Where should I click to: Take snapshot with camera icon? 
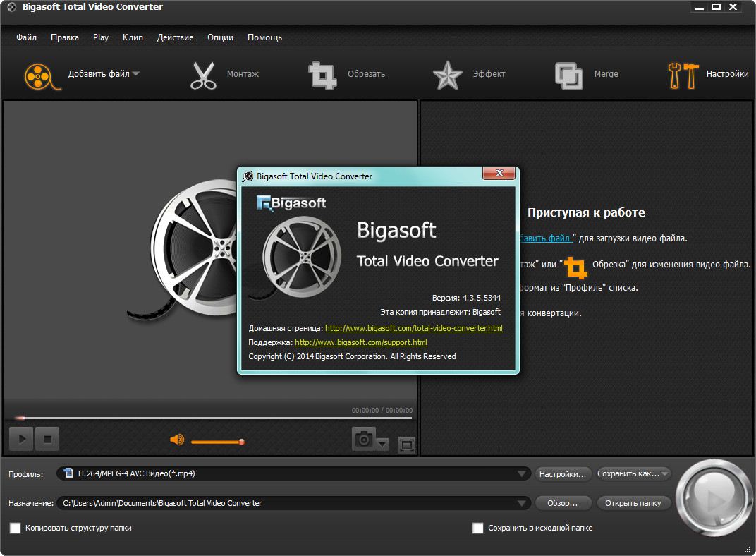363,439
